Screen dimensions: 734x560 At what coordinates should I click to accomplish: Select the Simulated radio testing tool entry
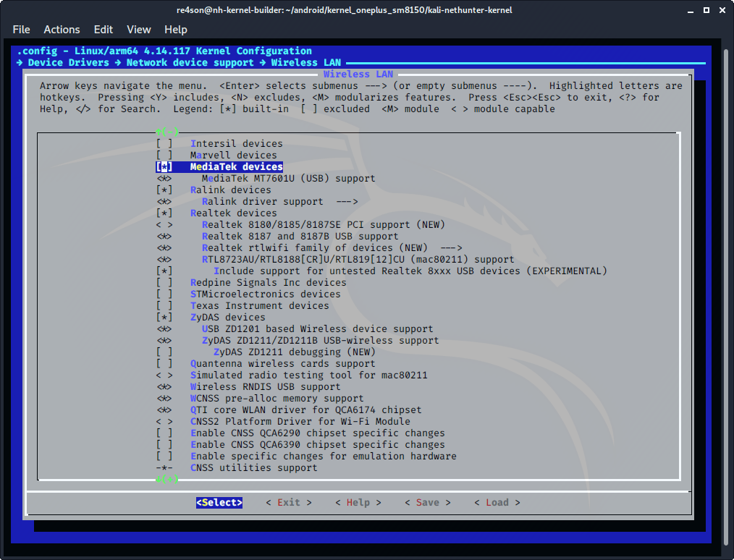pos(308,376)
